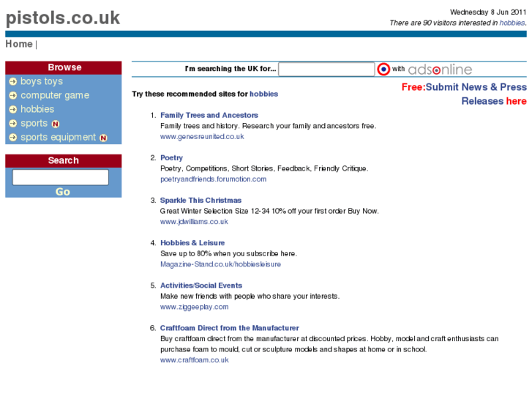Open the computer game category
Screen dimensions: 532x399
click(55, 95)
